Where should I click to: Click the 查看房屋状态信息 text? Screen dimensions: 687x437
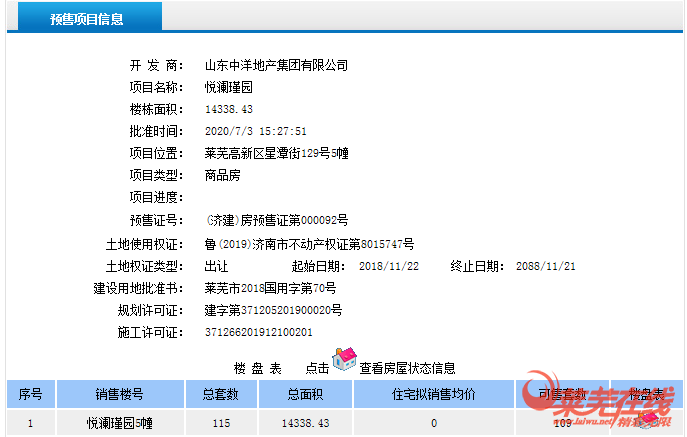408,368
